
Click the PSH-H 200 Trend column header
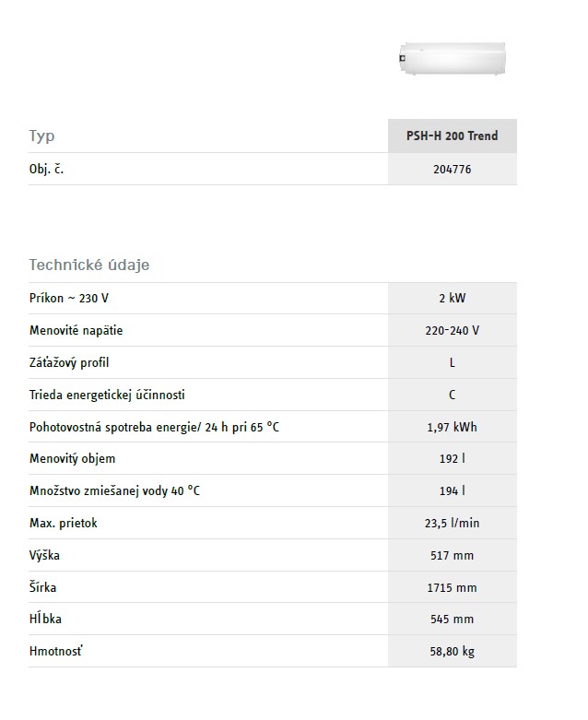coord(452,136)
